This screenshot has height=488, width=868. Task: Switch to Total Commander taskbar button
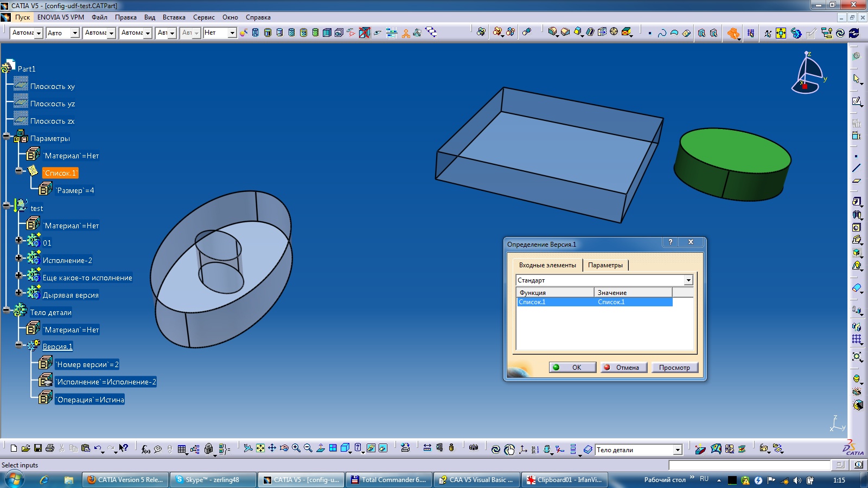pos(388,480)
